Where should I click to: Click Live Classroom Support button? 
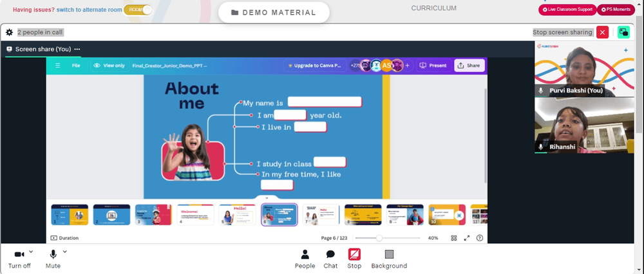[x=567, y=10]
